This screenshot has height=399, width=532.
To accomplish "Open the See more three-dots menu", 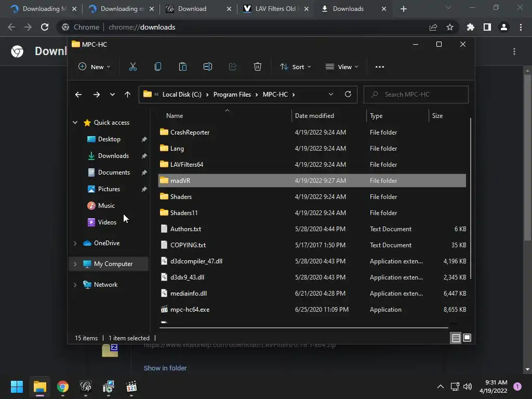I will point(380,67).
